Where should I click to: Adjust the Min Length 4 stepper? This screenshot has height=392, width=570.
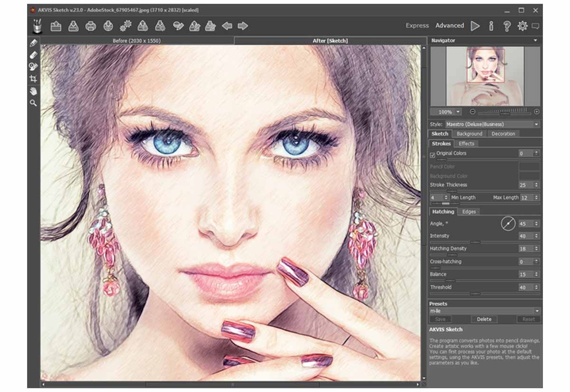pyautogui.click(x=446, y=197)
